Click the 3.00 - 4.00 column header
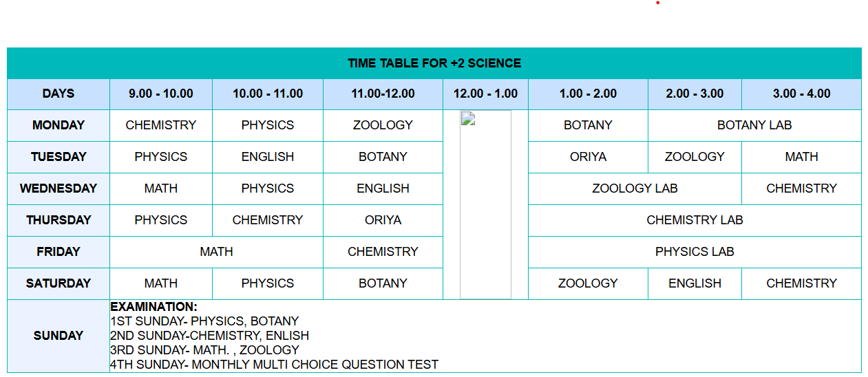This screenshot has height=377, width=868. click(x=801, y=94)
